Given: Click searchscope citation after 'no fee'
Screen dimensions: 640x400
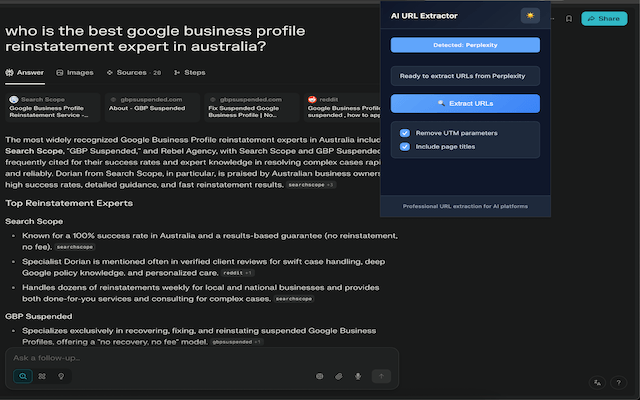Looking at the screenshot, I should click(75, 247).
